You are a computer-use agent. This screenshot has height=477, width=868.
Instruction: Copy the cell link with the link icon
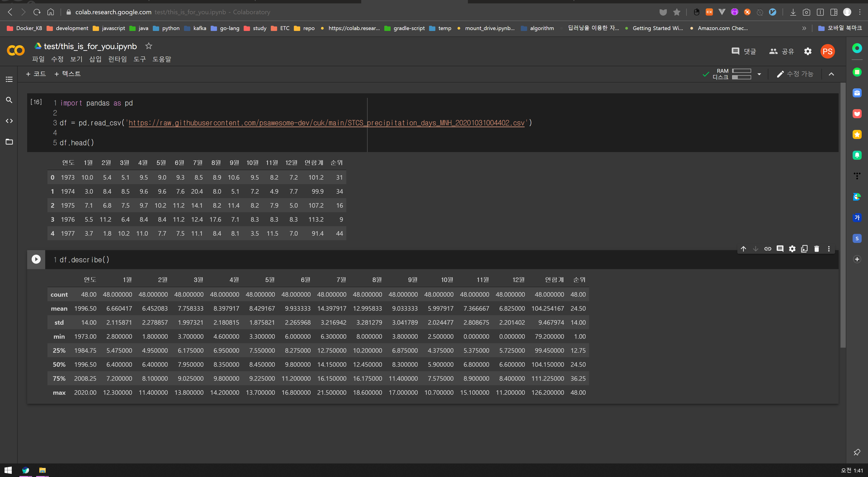768,249
